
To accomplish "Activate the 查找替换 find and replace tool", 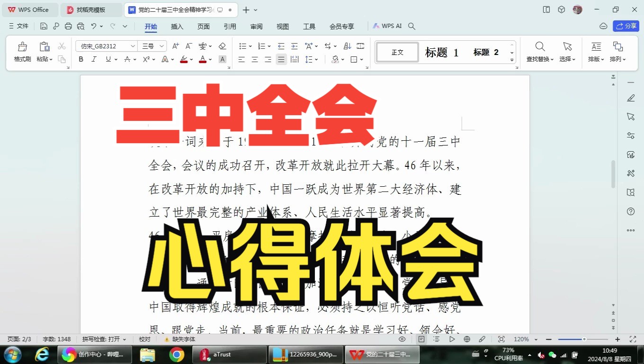I will coord(540,50).
